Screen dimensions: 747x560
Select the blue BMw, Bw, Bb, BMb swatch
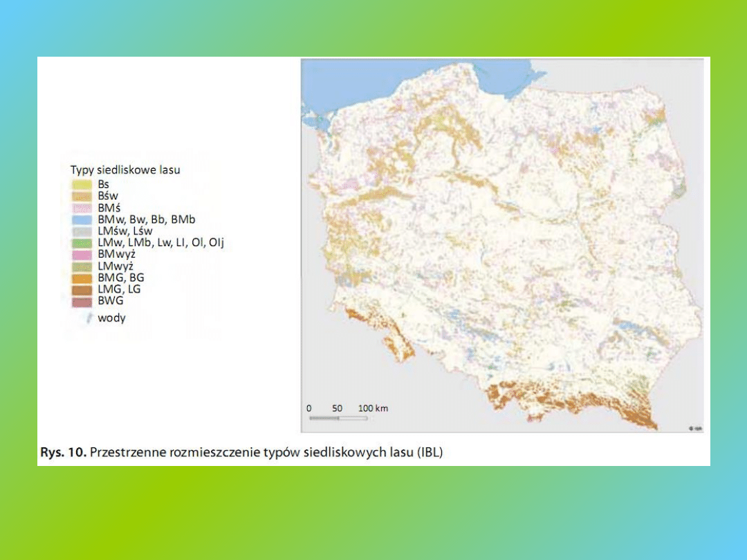coord(81,220)
